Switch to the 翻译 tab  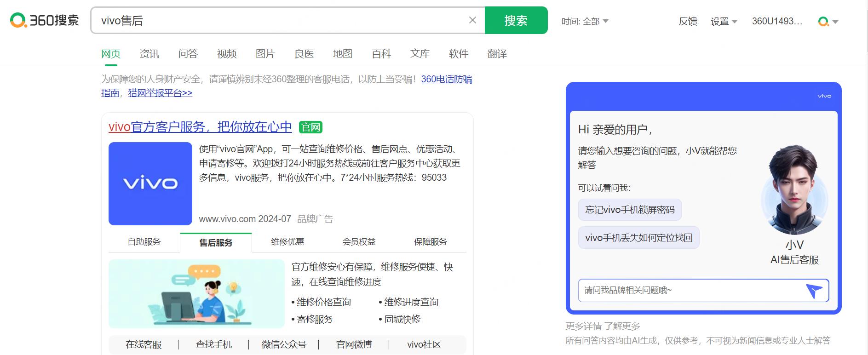click(x=497, y=54)
